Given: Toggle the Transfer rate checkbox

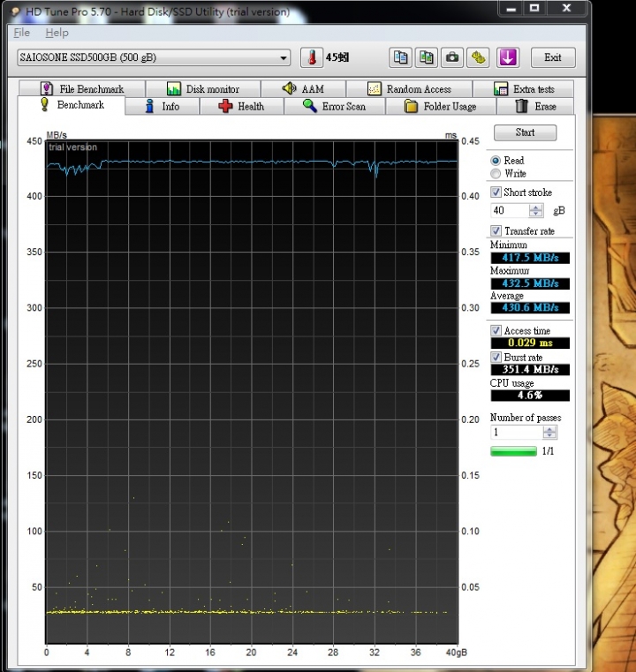Looking at the screenshot, I should (x=496, y=231).
